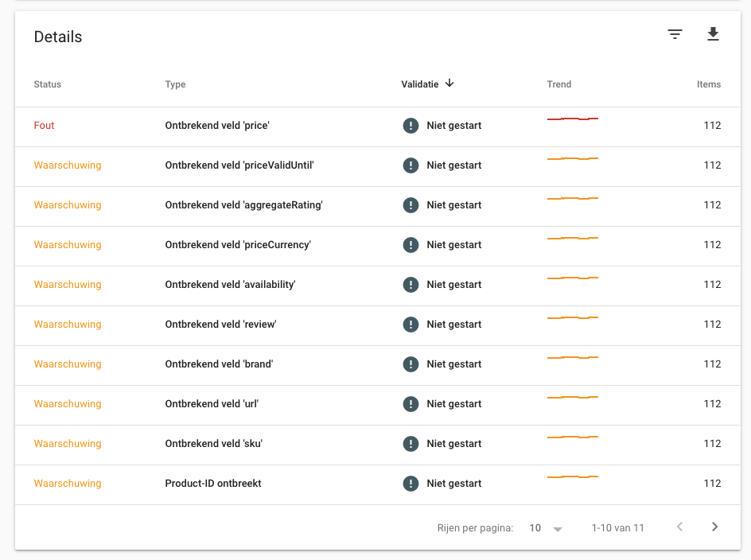Click the trend line in the 'availability' row

[572, 278]
